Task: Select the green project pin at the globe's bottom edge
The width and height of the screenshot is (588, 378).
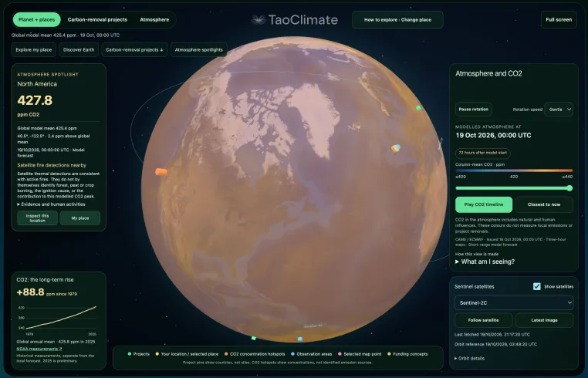Action: tap(254, 338)
